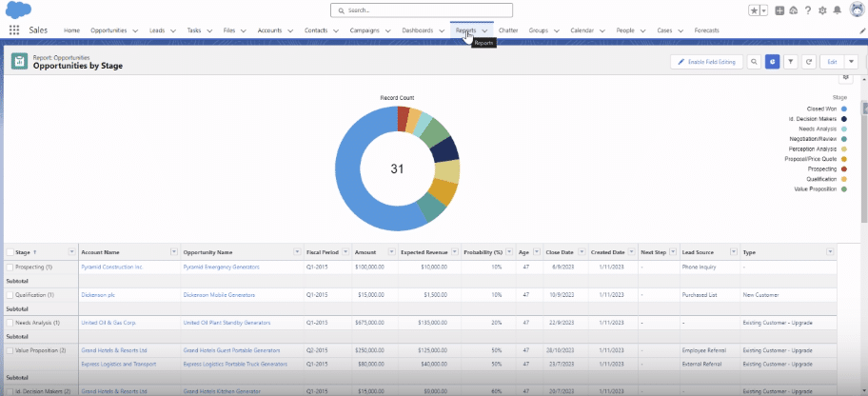Expand the Reports tab chevron
Viewport: 868px width, 396px height.
485,31
